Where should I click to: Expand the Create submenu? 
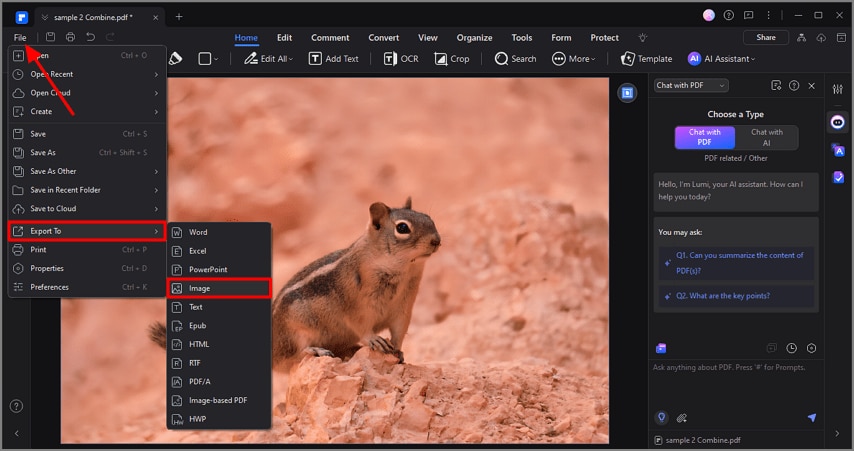(87, 111)
